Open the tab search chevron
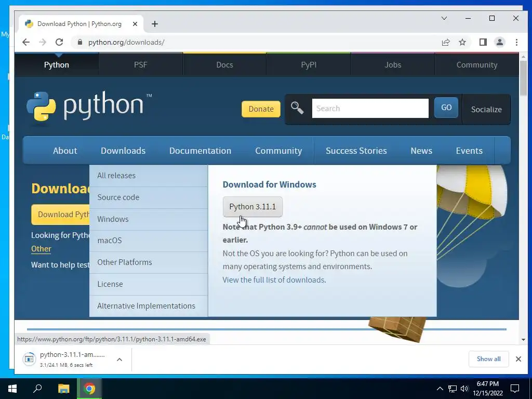Viewport: 532px width, 399px height. click(x=444, y=18)
